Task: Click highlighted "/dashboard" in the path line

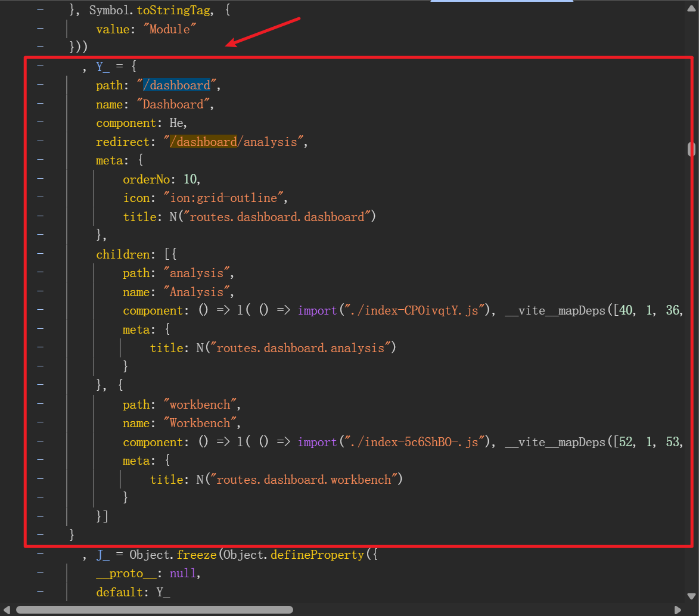Action: pyautogui.click(x=179, y=86)
